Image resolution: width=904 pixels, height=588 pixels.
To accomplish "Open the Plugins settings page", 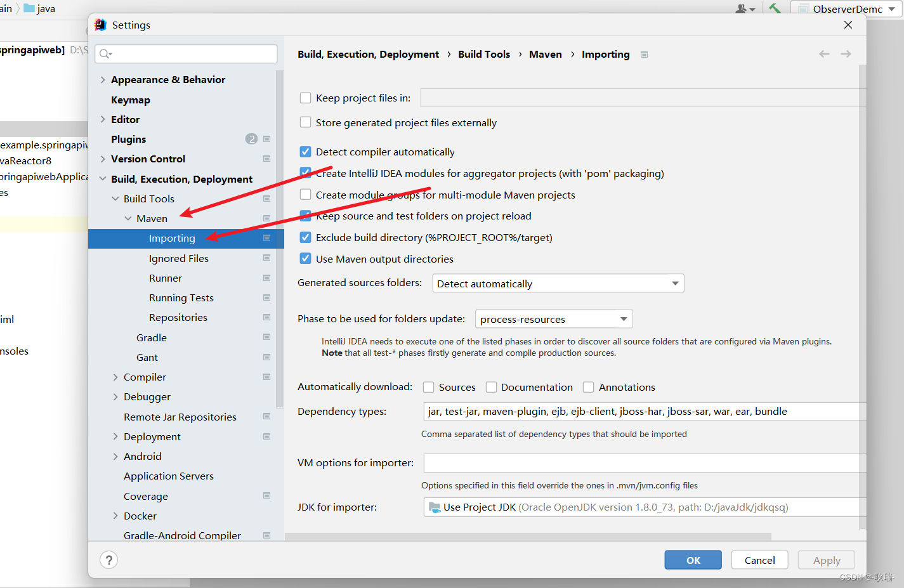I will (128, 139).
